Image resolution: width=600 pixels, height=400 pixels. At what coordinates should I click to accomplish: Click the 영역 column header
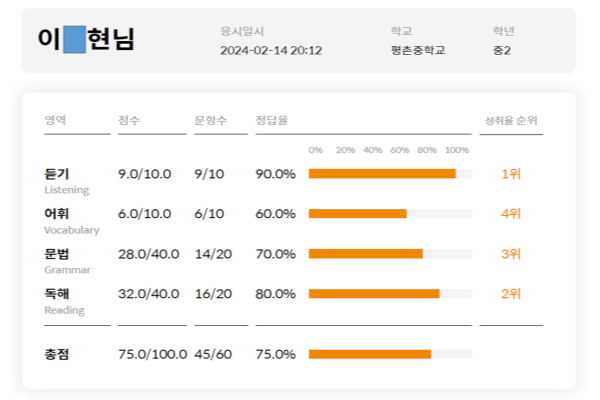coord(55,120)
